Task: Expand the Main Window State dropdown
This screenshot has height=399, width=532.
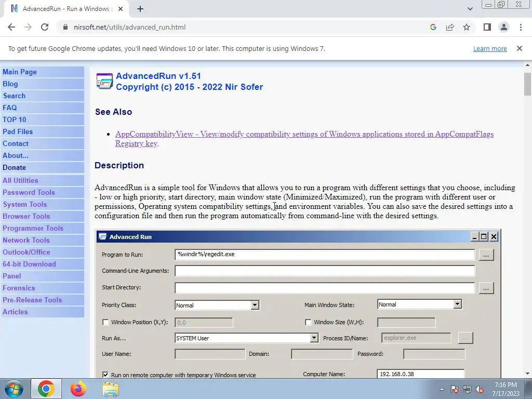Action: coord(457,304)
